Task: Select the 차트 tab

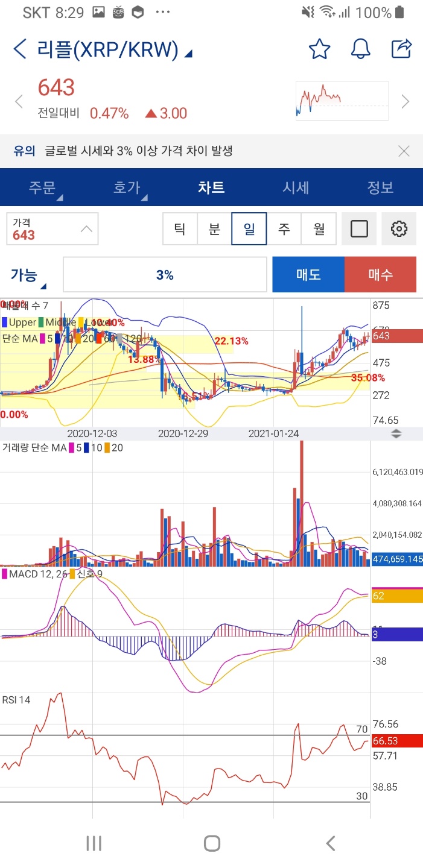Action: [211, 187]
